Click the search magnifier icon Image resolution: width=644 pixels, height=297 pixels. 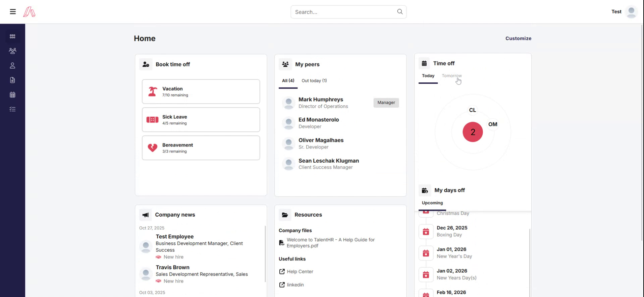pyautogui.click(x=400, y=12)
